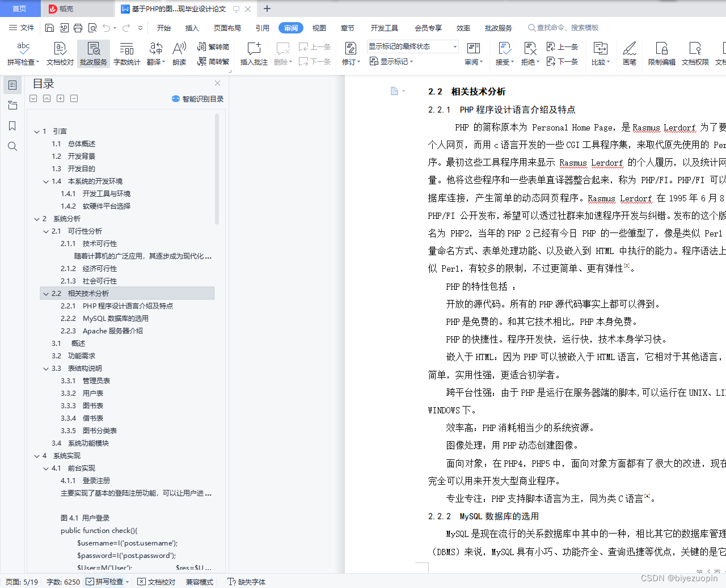This screenshot has height=588, width=726.
Task: Collapse the 2.1 可行性分析 node
Action: point(46,231)
